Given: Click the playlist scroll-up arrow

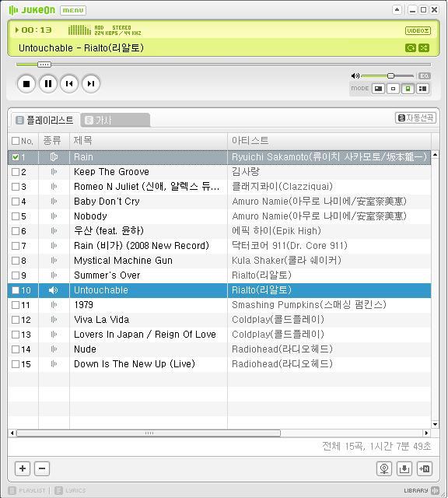Looking at the screenshot, I should 435,154.
